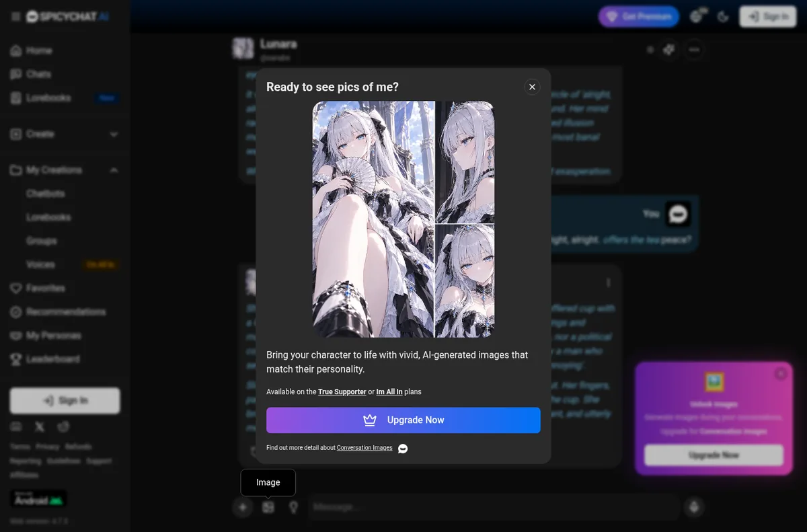Toggle dark mode moon icon

tap(723, 17)
